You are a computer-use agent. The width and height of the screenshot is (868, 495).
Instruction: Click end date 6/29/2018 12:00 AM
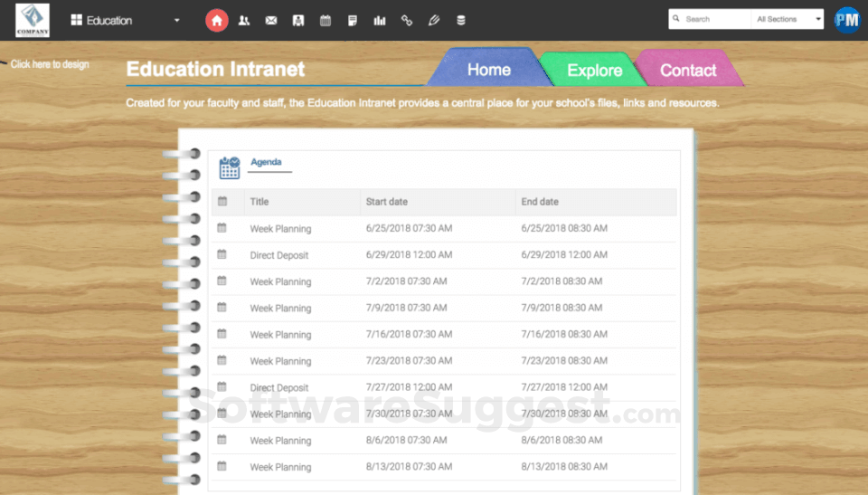point(564,254)
